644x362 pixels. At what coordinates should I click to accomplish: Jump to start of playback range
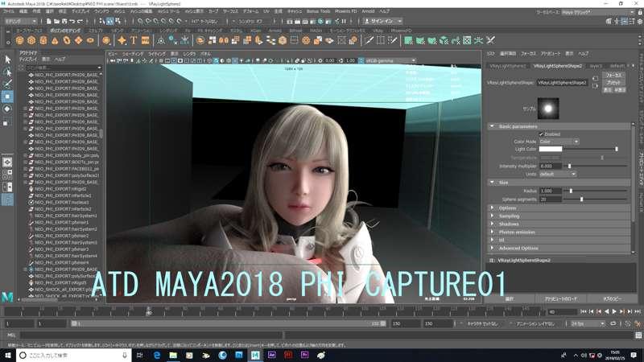583,312
